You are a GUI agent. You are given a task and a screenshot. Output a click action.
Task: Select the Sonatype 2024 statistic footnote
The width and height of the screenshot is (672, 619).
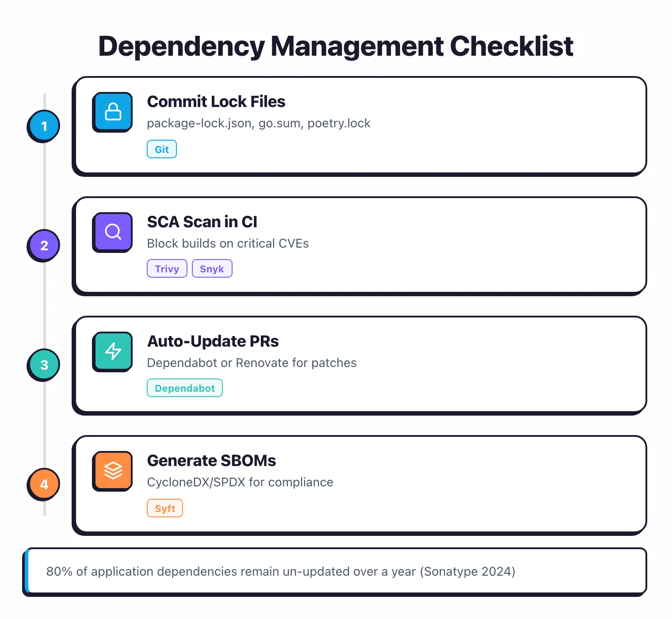click(x=281, y=571)
